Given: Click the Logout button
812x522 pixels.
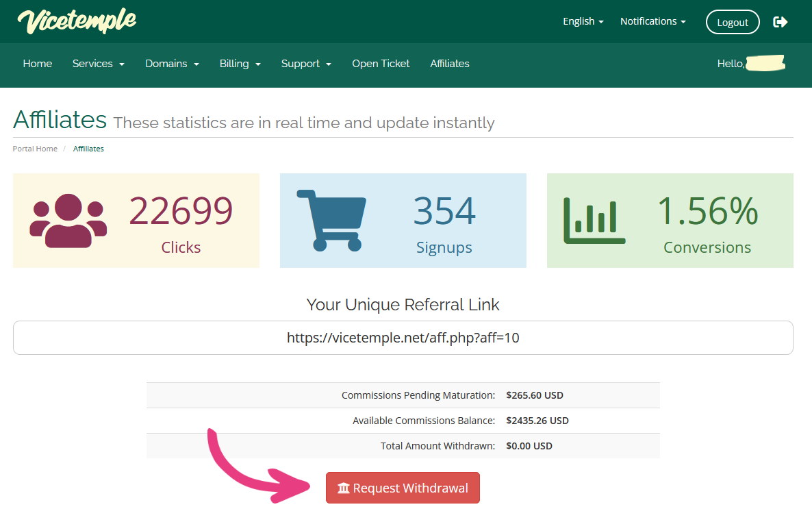Looking at the screenshot, I should click(733, 23).
